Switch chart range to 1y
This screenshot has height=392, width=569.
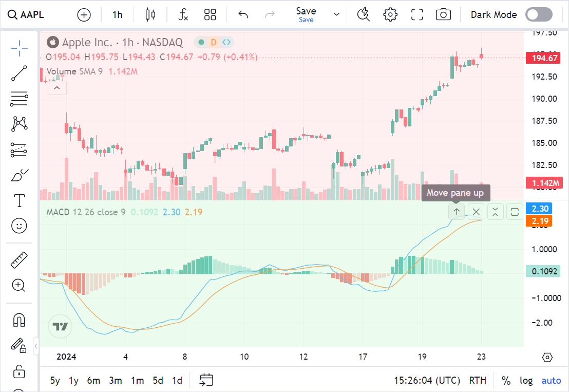click(x=73, y=380)
